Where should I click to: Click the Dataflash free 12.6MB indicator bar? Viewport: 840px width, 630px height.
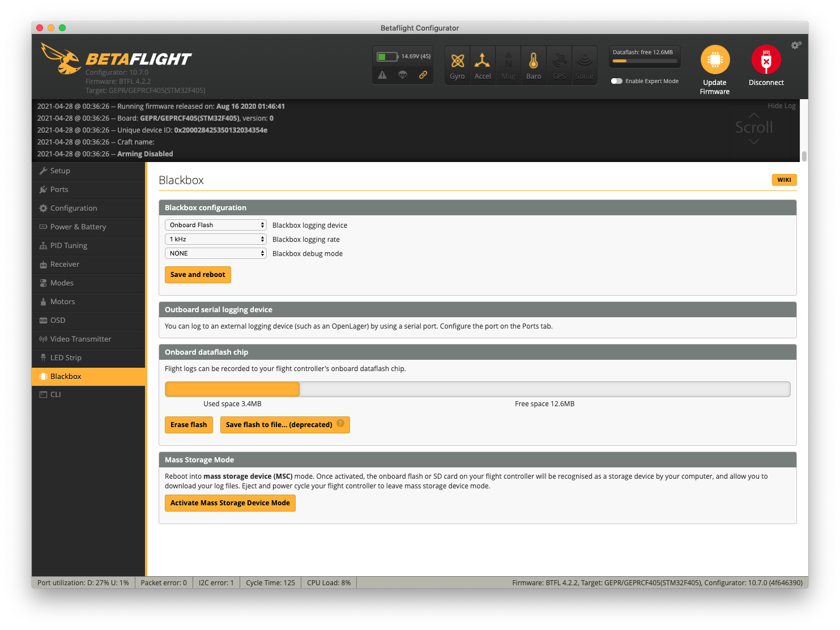[645, 61]
